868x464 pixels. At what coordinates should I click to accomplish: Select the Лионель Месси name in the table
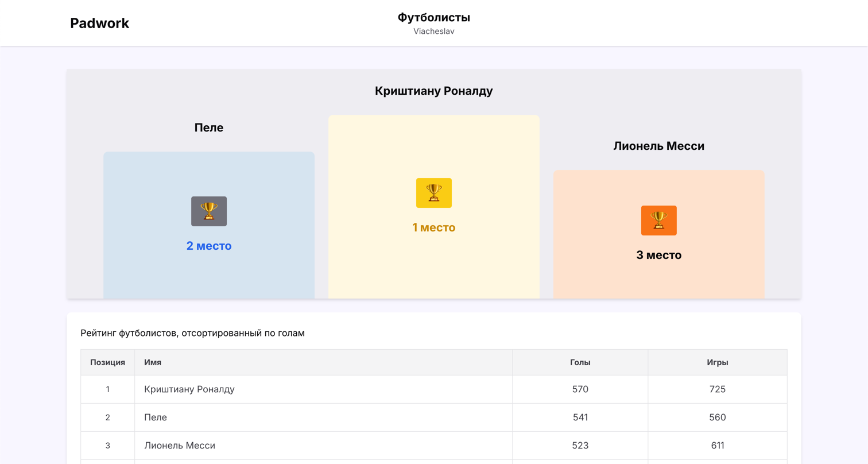(179, 446)
